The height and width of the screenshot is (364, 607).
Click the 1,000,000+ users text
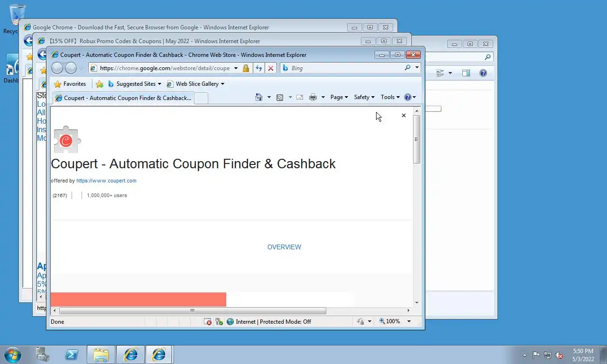(107, 195)
